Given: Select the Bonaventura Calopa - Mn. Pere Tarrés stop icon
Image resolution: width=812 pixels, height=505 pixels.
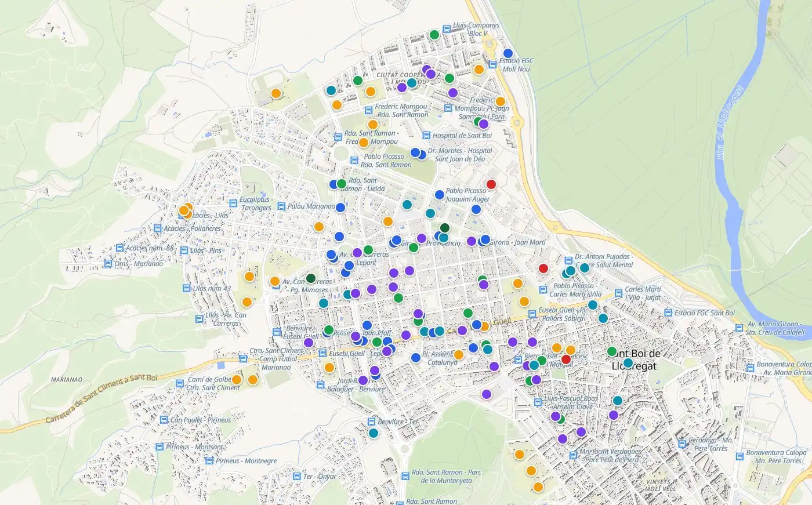Looking at the screenshot, I should point(739,457).
